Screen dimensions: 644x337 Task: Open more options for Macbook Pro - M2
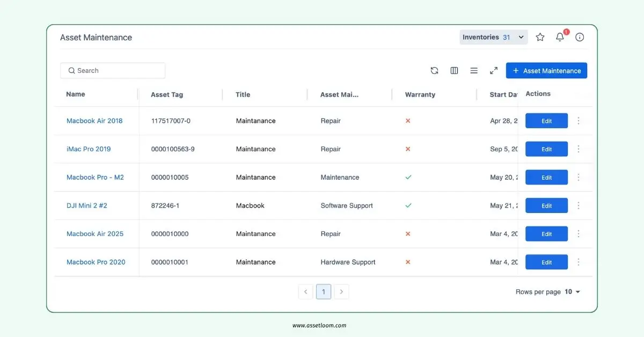point(579,177)
